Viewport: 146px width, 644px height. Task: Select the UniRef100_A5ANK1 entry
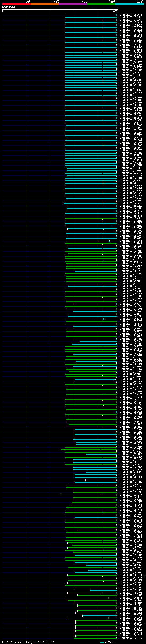click(131, 239)
